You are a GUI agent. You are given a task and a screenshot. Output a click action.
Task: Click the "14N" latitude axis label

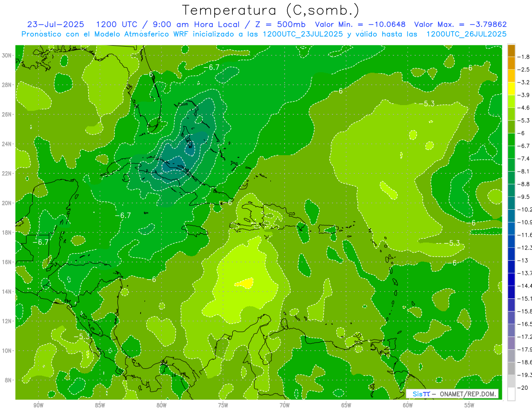7,291
